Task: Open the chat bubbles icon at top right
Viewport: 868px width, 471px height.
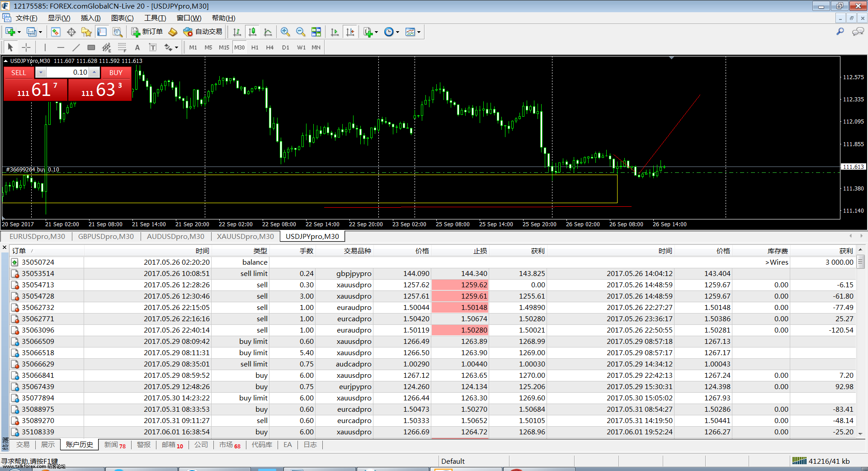Action: (x=858, y=32)
